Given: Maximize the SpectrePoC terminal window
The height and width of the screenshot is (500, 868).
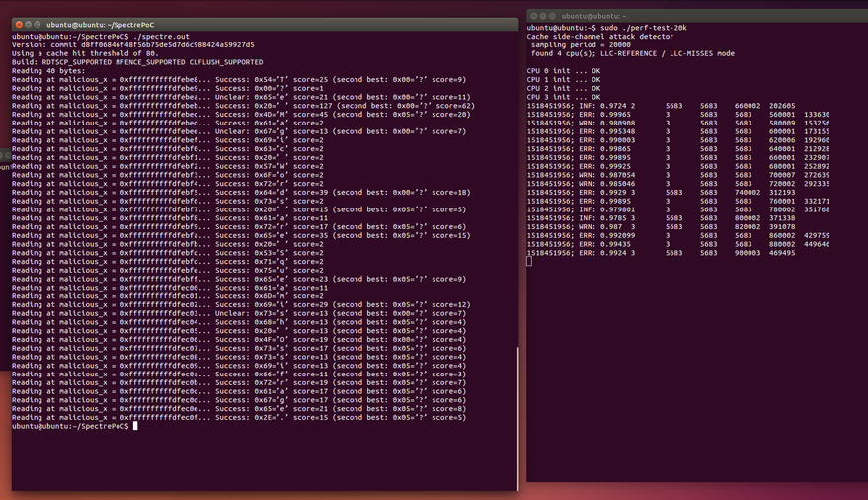Looking at the screenshot, I should [39, 24].
